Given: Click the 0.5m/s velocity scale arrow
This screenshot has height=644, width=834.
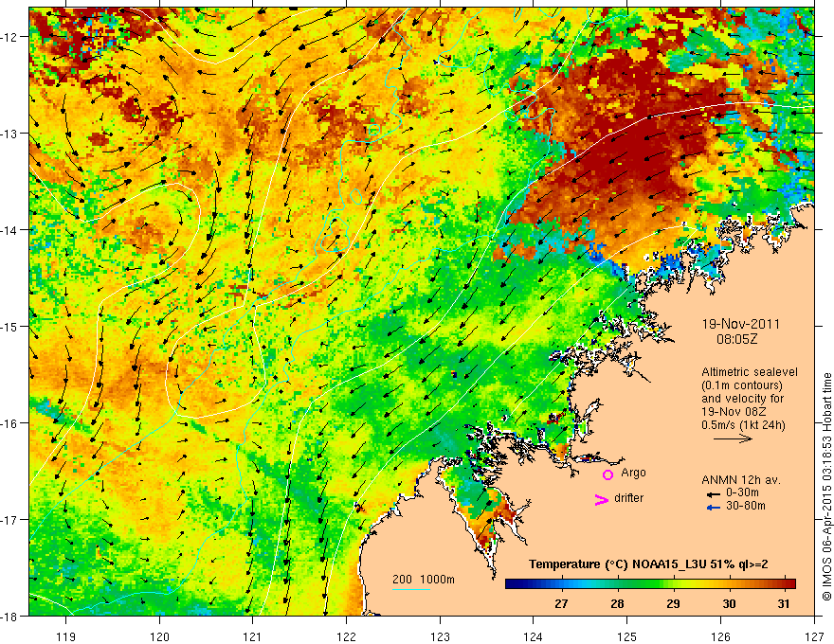Looking at the screenshot, I should coord(733,438).
